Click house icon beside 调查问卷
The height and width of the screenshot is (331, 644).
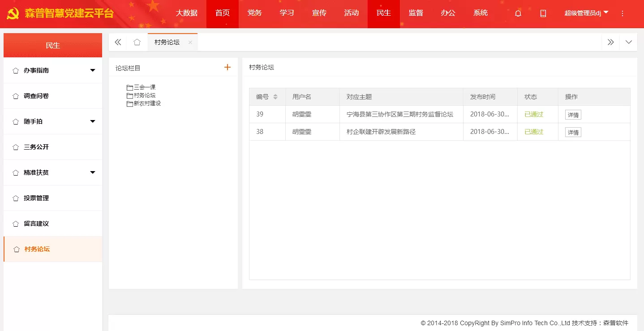(x=16, y=96)
